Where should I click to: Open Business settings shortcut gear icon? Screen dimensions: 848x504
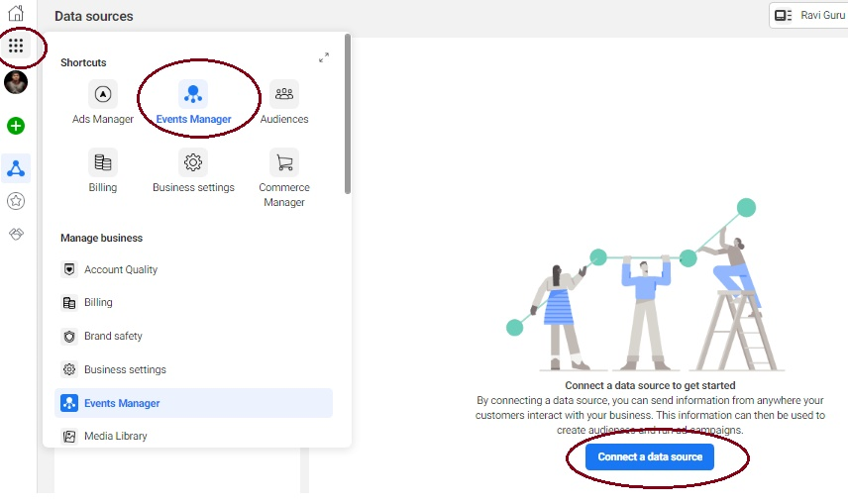(x=193, y=162)
